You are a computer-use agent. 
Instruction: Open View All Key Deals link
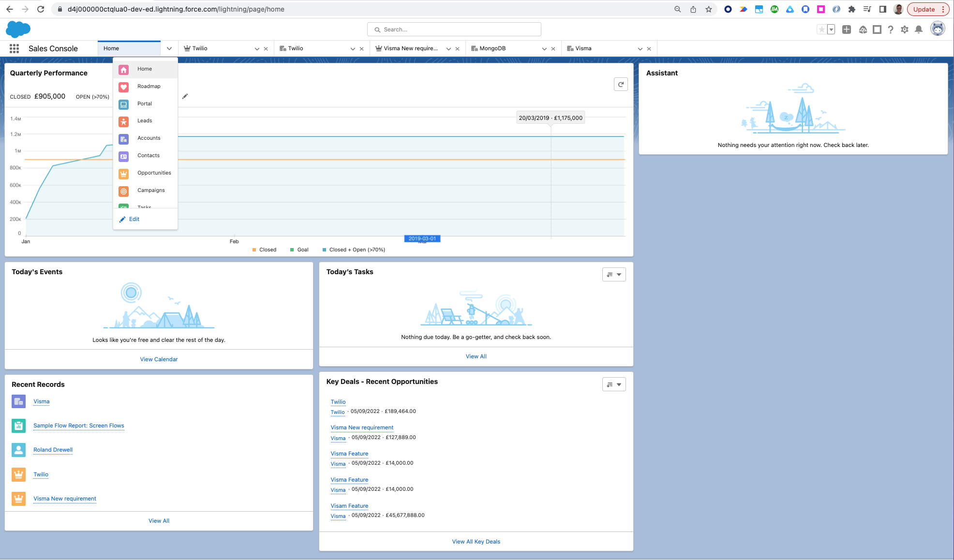pyautogui.click(x=476, y=542)
